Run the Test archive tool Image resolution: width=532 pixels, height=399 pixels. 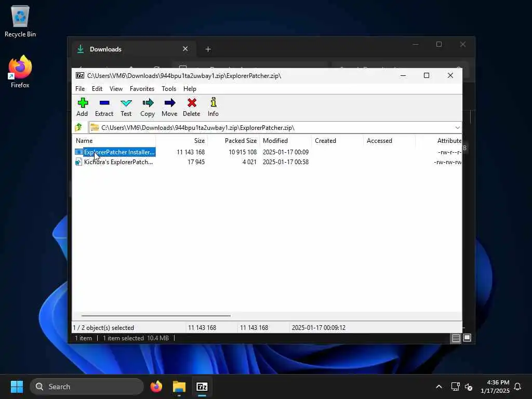[126, 107]
